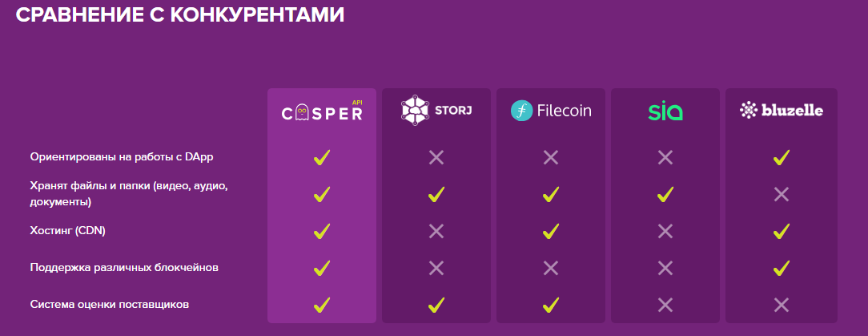Click the 'Сравнение с конкурентами' heading
Image resolution: width=868 pixels, height=336 pixels.
pos(180,14)
